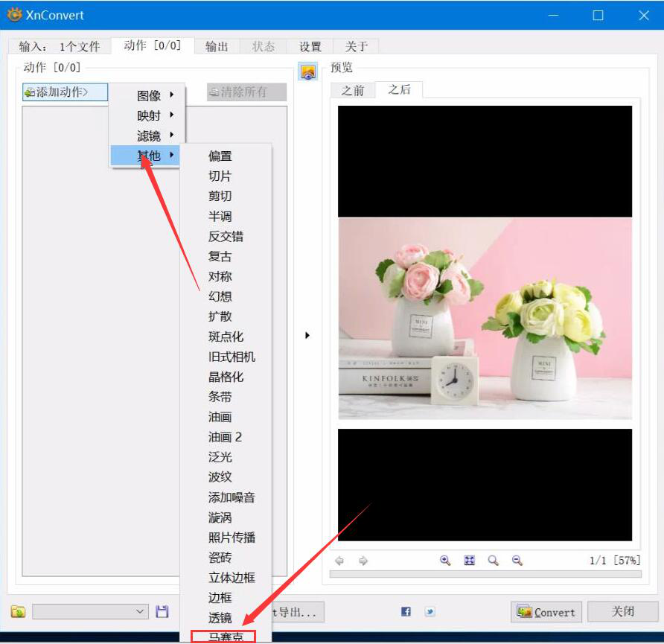Click the 关闭 button

[x=622, y=611]
